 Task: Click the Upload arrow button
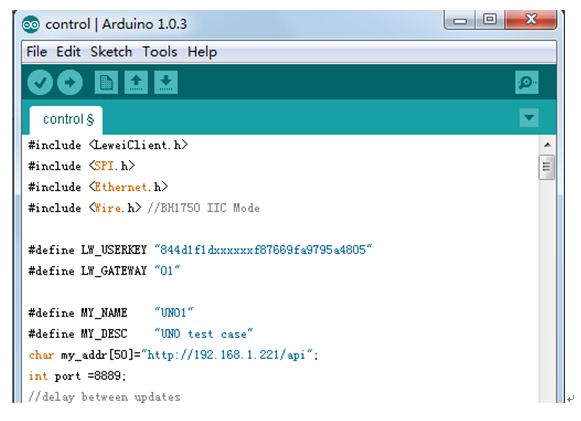[70, 82]
